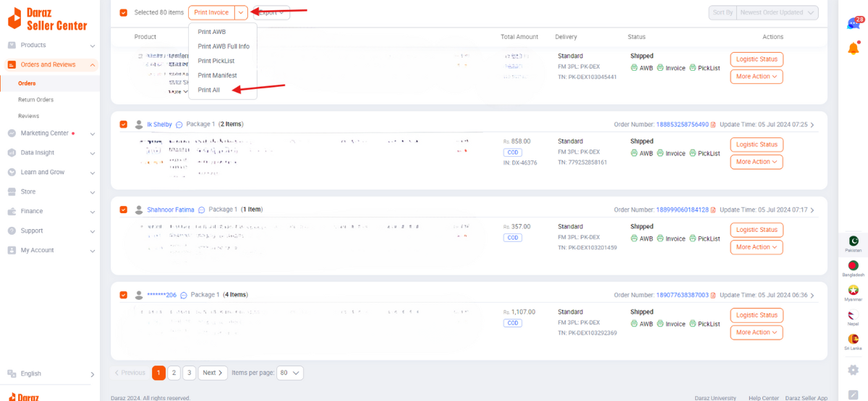Select the Pakistan flag icon
Screen dimensions: 868x401
tap(853, 241)
